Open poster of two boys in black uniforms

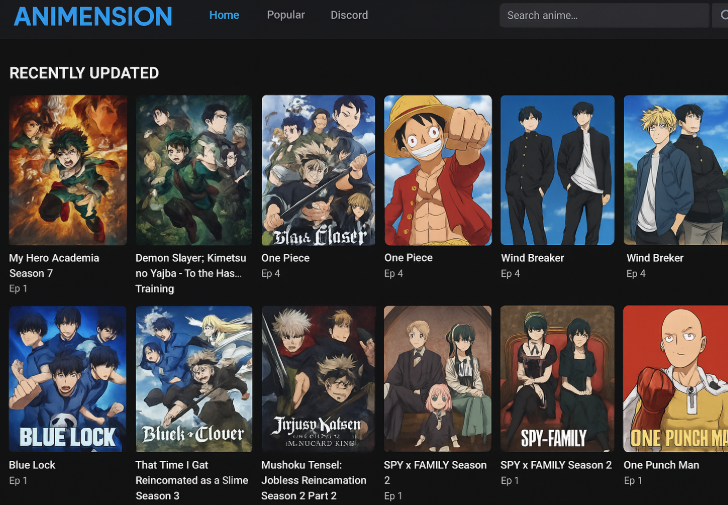(x=557, y=170)
